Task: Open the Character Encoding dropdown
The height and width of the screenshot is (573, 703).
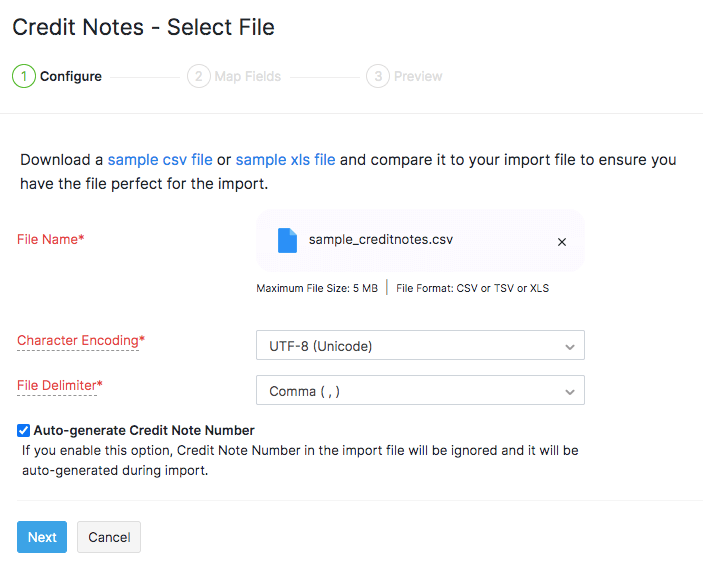Action: click(x=420, y=346)
